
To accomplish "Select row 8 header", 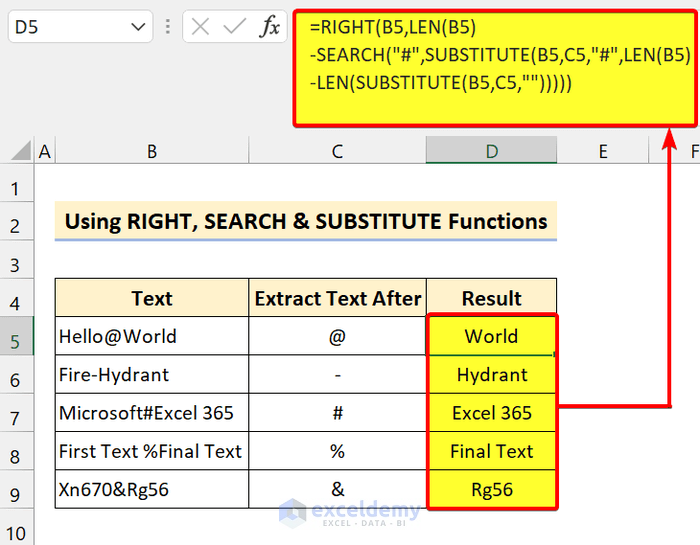I will click(x=17, y=451).
